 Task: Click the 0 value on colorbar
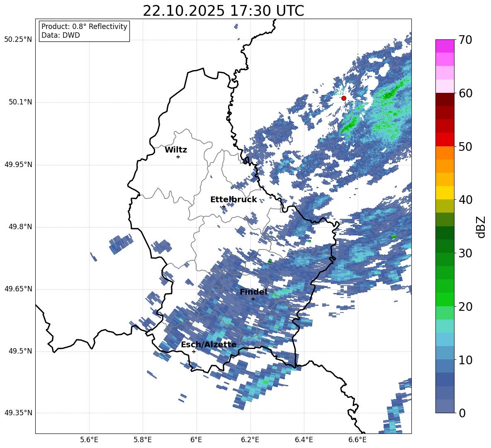coord(462,413)
